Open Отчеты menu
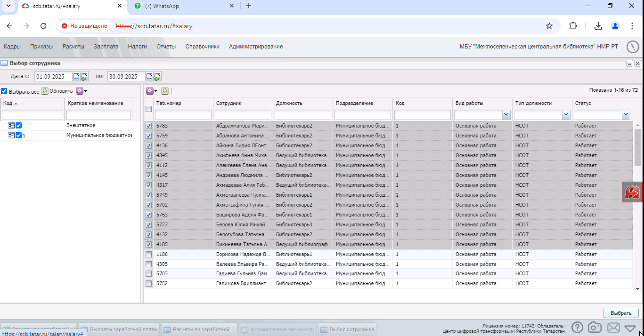This screenshot has height=336, width=644. [166, 47]
